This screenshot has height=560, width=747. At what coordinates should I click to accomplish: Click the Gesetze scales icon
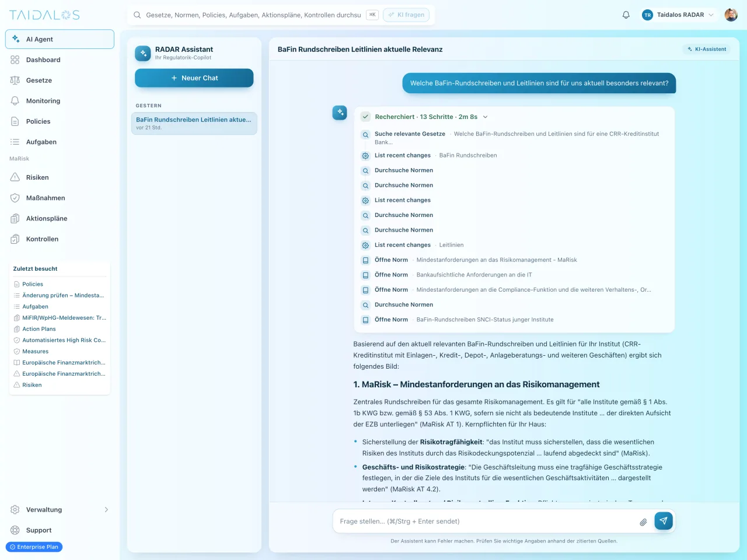click(15, 80)
